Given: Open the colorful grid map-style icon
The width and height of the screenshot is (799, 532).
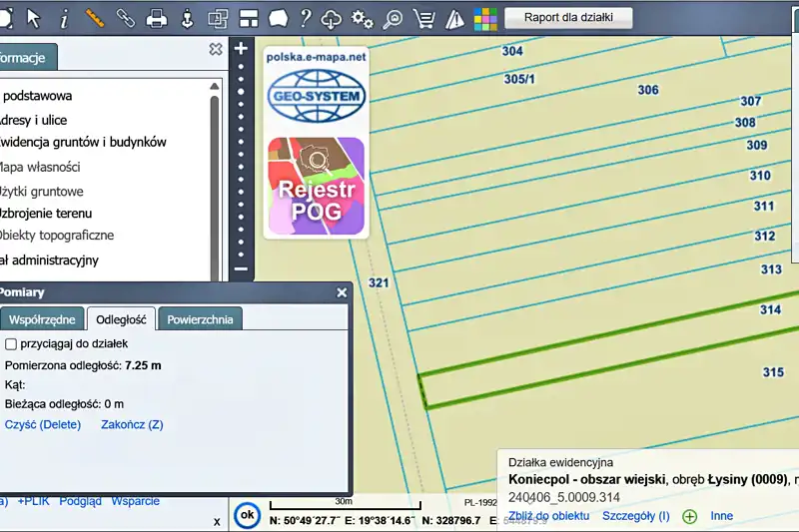Looking at the screenshot, I should (485, 18).
